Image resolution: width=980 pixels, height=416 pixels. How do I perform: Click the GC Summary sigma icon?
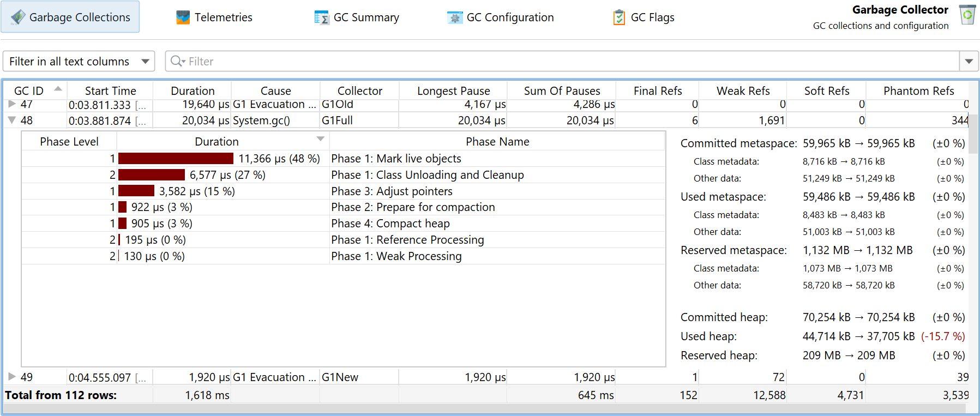coord(322,17)
